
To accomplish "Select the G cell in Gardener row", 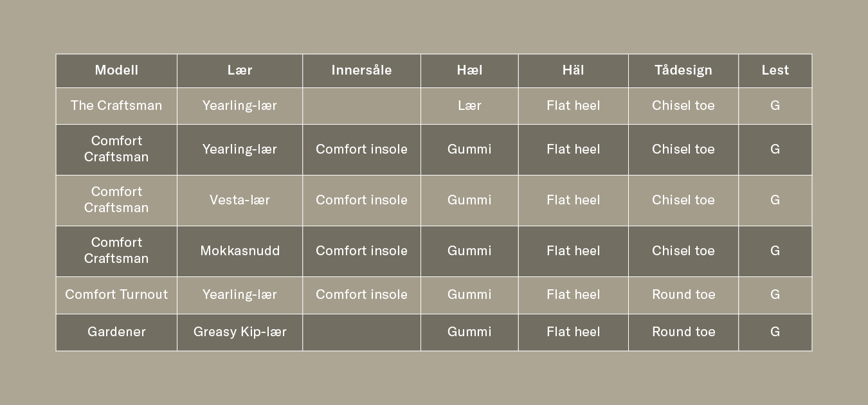I will tap(775, 332).
